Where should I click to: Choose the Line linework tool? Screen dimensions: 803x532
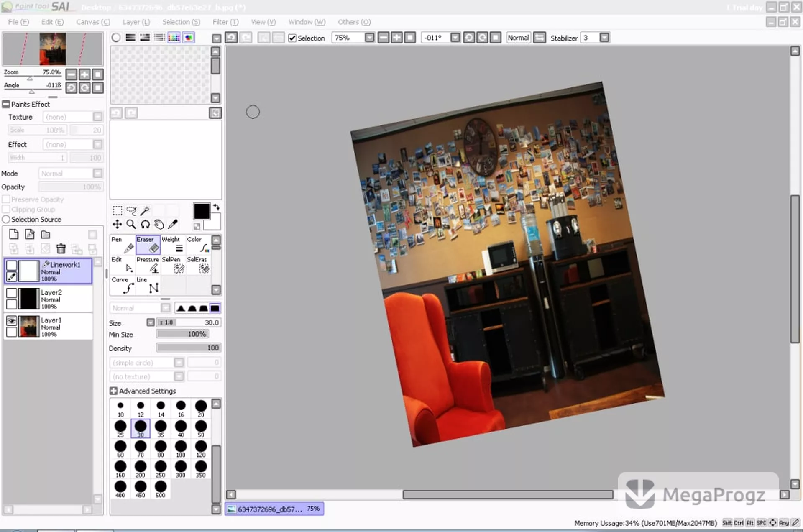point(148,285)
